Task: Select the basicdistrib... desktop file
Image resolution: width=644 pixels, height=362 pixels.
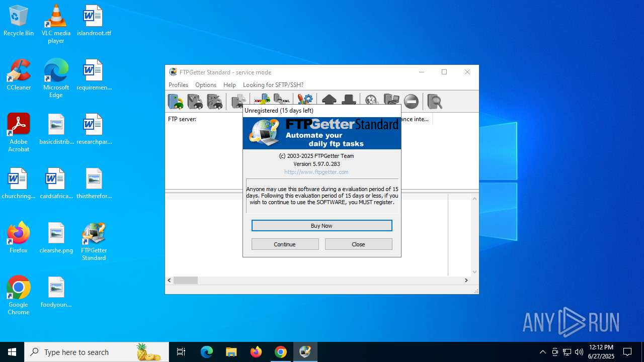Action: coord(56,130)
